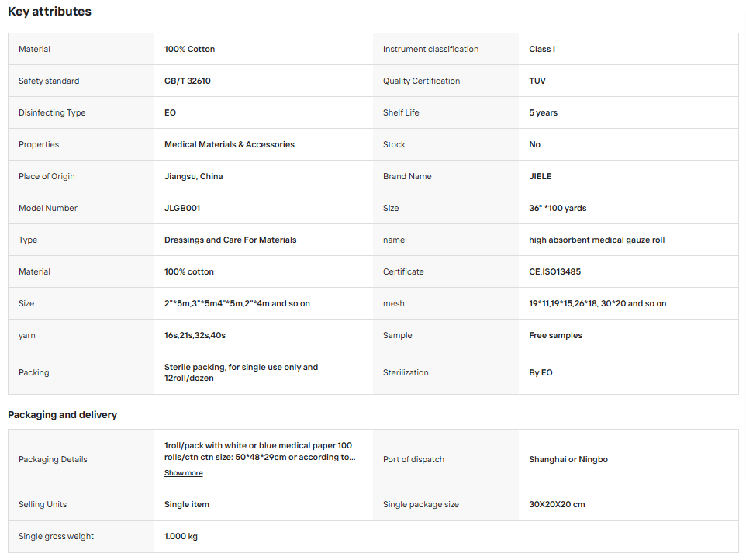Select the CE,ISO13485 certificate value
This screenshot has width=746, height=560.
pyautogui.click(x=554, y=271)
